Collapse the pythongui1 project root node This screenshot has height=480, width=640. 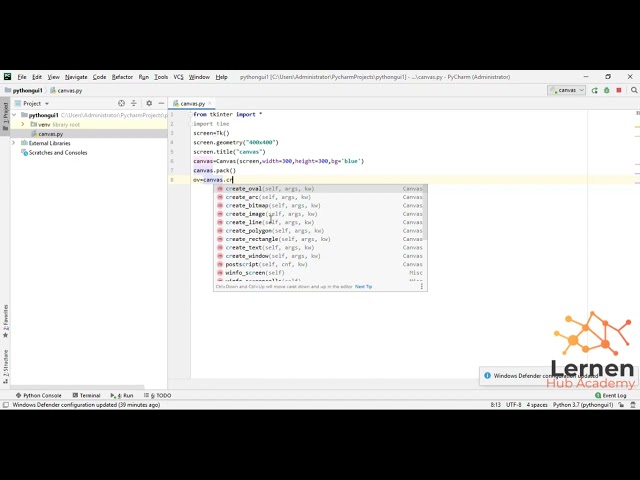click(x=14, y=115)
